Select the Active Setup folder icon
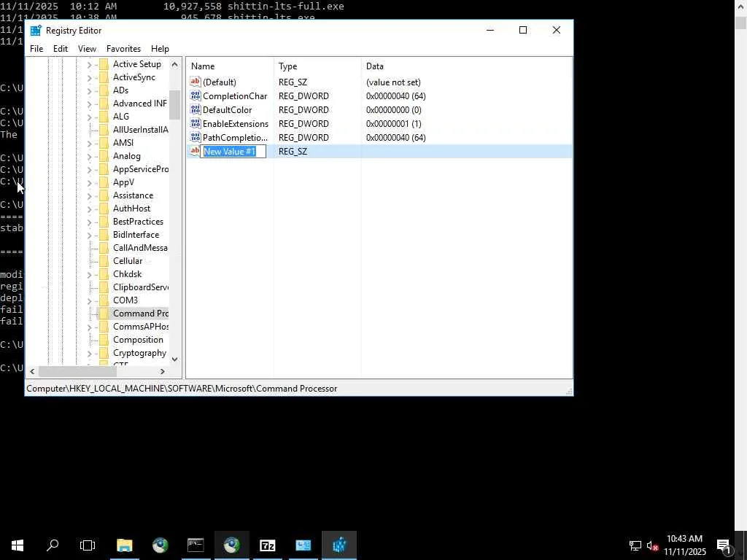 104,64
